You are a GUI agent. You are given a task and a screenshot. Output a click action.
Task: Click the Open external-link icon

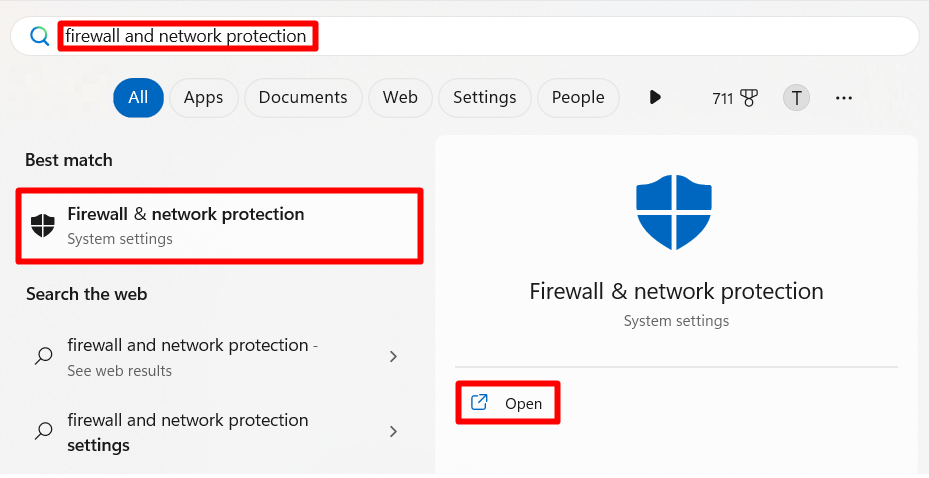click(479, 402)
